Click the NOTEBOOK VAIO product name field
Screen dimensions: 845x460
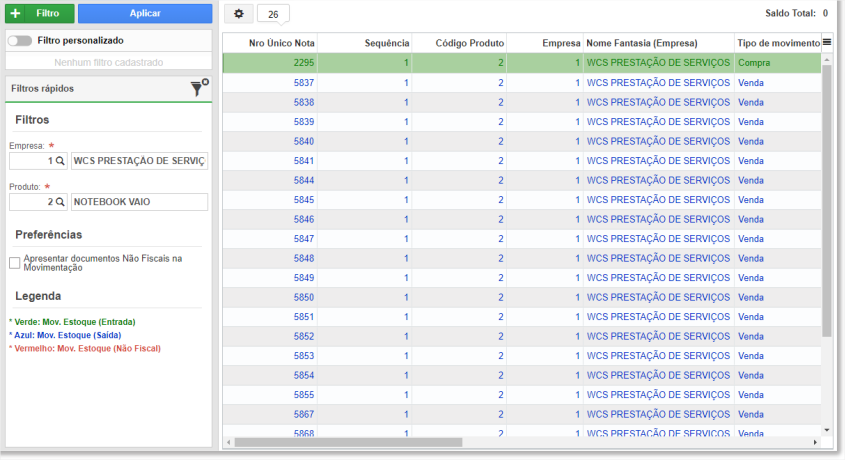pyautogui.click(x=140, y=202)
